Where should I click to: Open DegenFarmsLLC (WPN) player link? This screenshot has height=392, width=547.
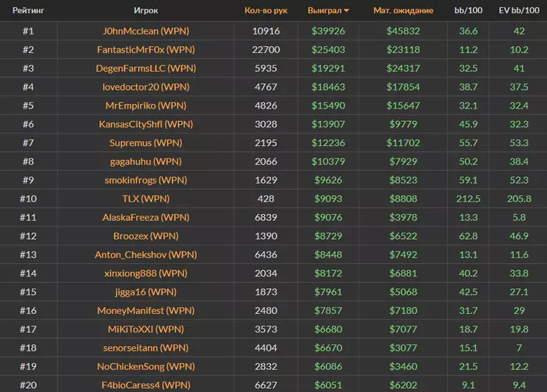(146, 69)
